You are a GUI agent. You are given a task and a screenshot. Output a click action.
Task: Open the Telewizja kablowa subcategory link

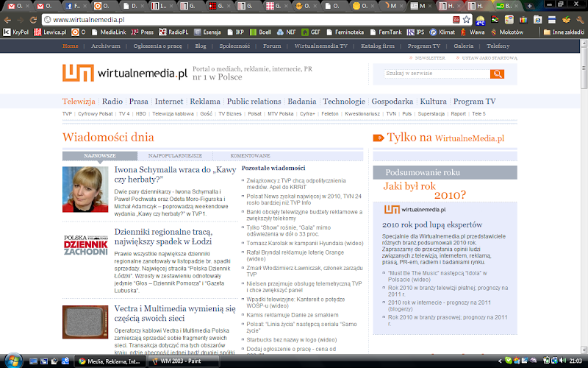[173, 114]
